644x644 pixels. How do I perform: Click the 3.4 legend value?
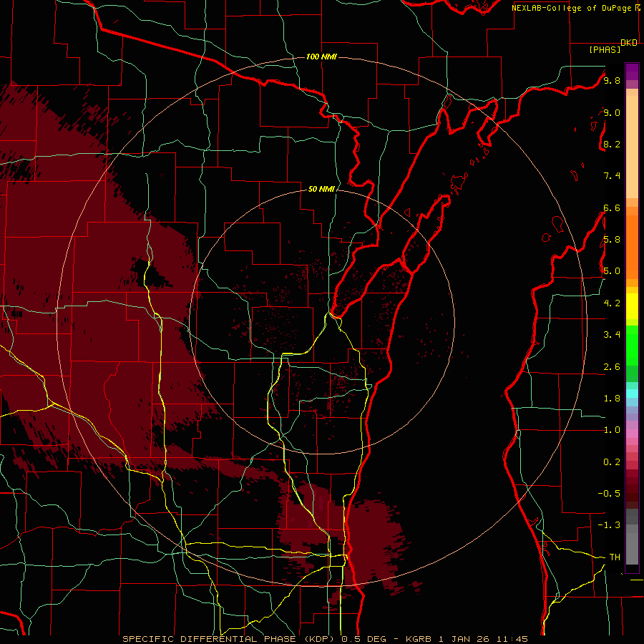(x=612, y=335)
